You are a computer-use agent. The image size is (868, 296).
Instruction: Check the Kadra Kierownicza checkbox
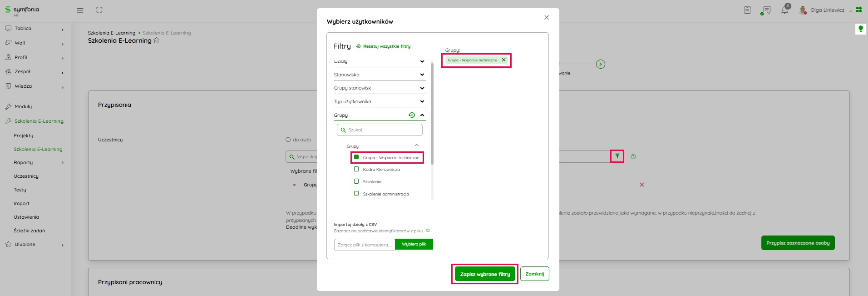tap(356, 169)
